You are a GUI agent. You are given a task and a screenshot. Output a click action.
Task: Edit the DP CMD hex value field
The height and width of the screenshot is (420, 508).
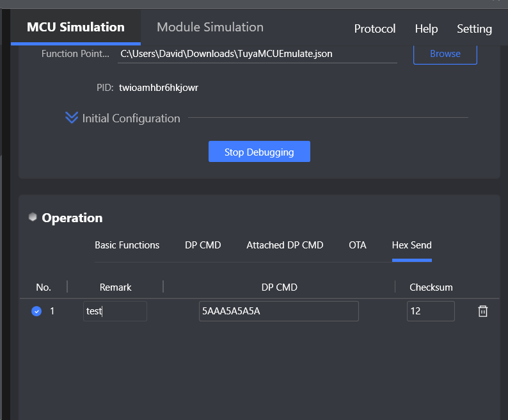[x=278, y=311]
